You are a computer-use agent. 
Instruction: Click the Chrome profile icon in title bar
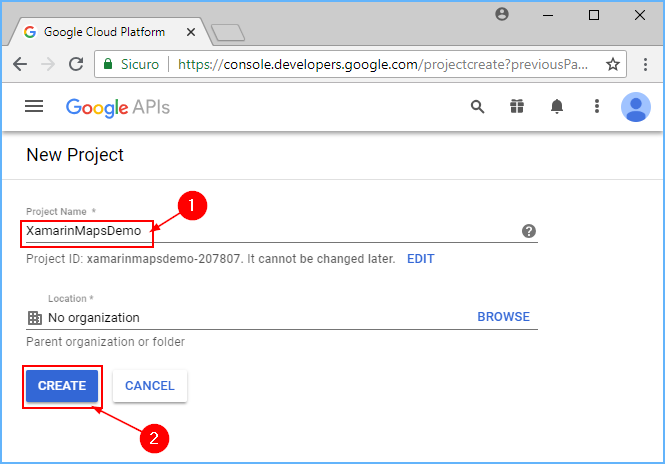[502, 14]
